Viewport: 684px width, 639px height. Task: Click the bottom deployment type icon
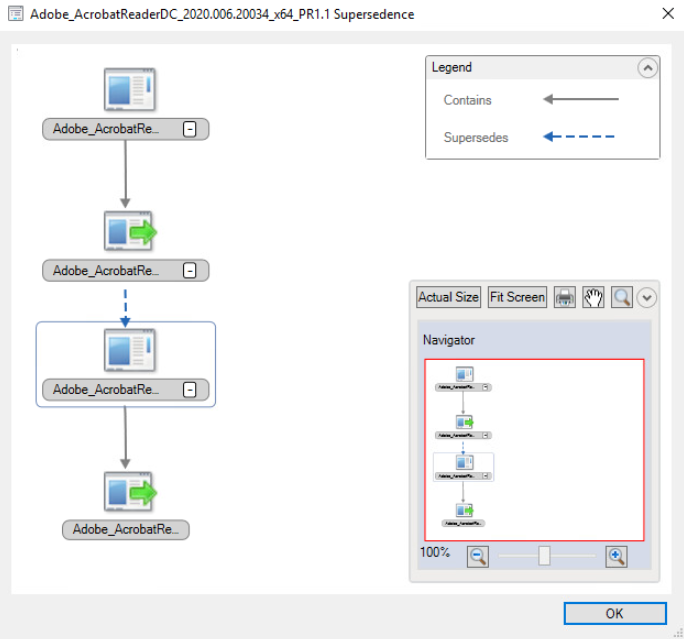(130, 492)
